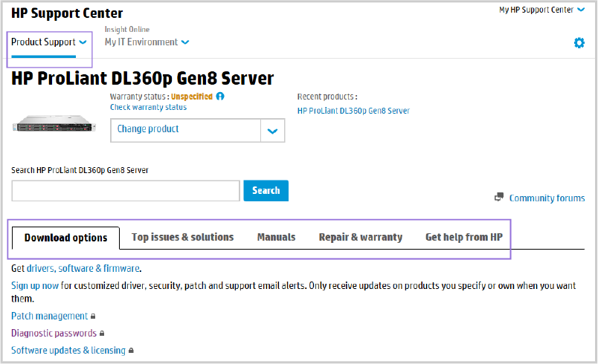Image resolution: width=598 pixels, height=364 pixels.
Task: Switch to Top issues & solutions tab
Action: click(183, 237)
